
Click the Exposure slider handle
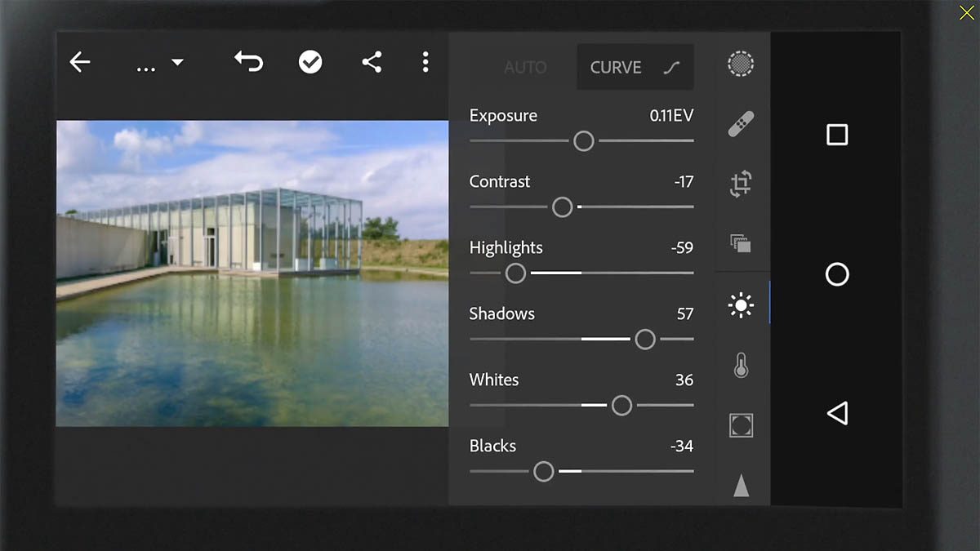coord(584,141)
